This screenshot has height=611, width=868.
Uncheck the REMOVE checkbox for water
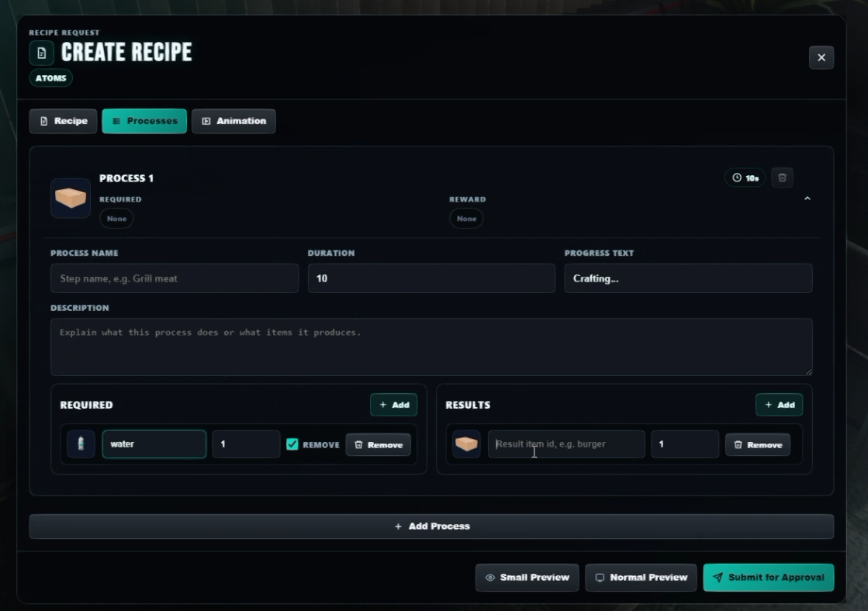[292, 444]
